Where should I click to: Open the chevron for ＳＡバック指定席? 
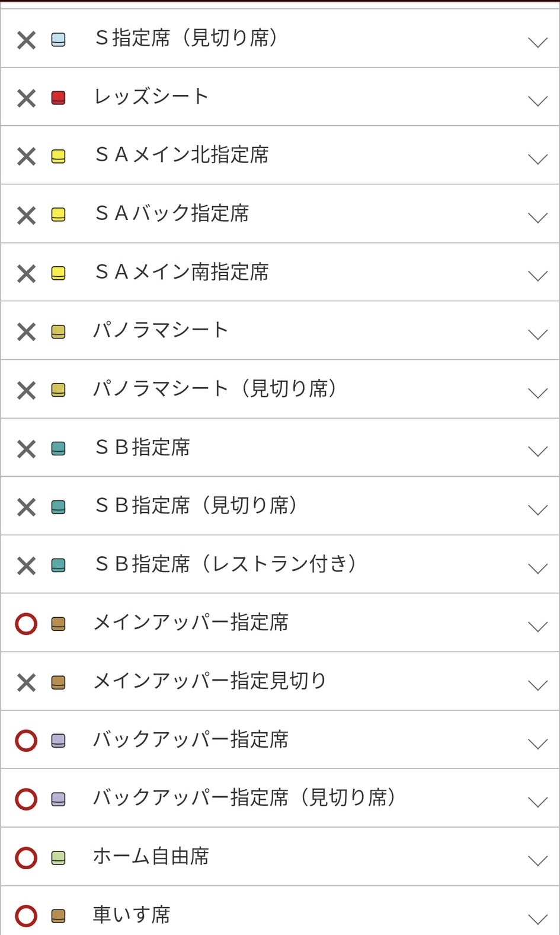pos(537,218)
